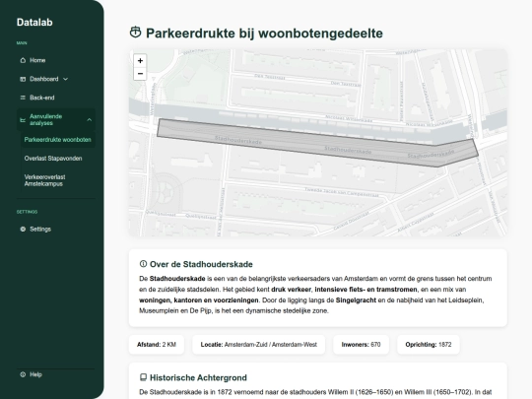Open Overlast Stapavonden submenu item
Screen dimensions: 532x399
point(53,159)
